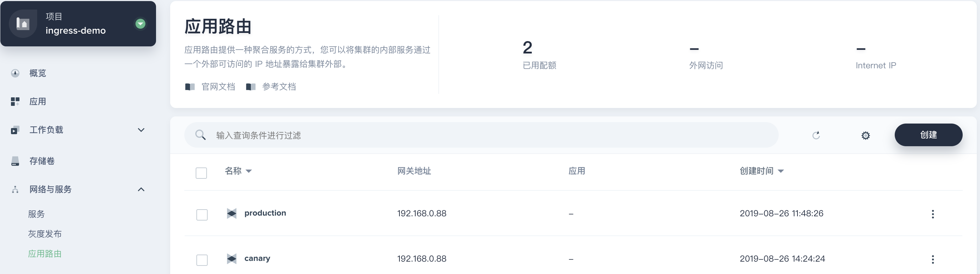This screenshot has width=980, height=274.
Task: Select the checkbox for the production route
Action: [x=202, y=215]
